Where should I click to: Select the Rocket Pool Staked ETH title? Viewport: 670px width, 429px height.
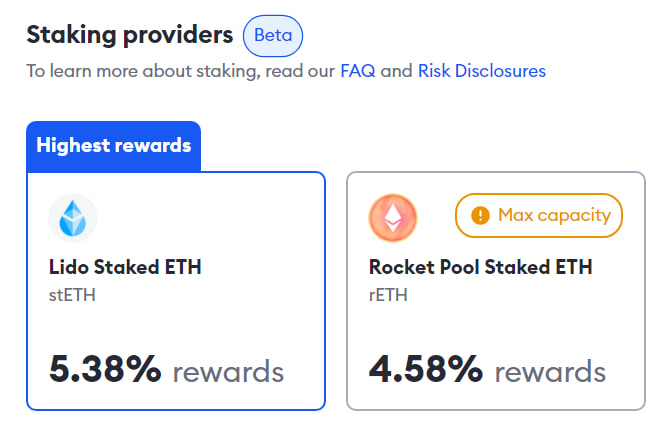pyautogui.click(x=481, y=267)
